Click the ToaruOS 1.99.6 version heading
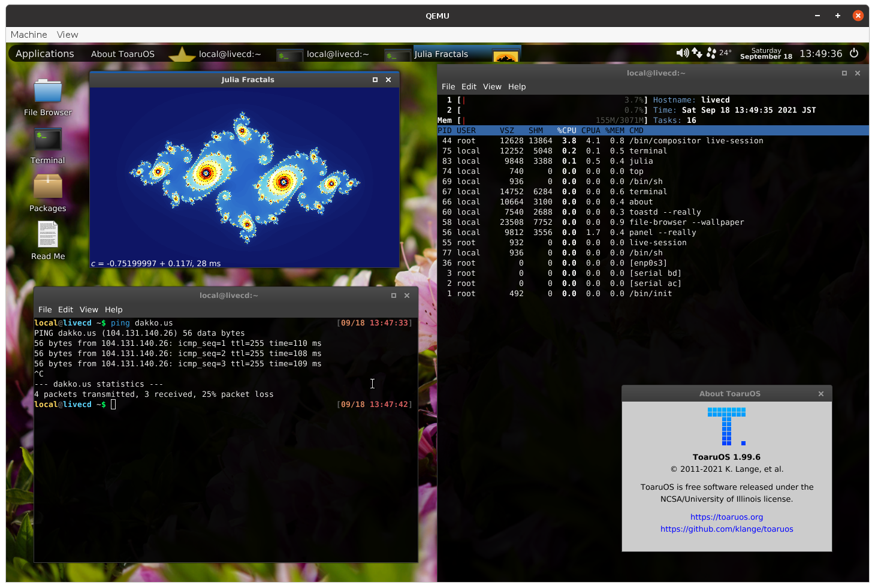875x588 pixels. [x=726, y=457]
